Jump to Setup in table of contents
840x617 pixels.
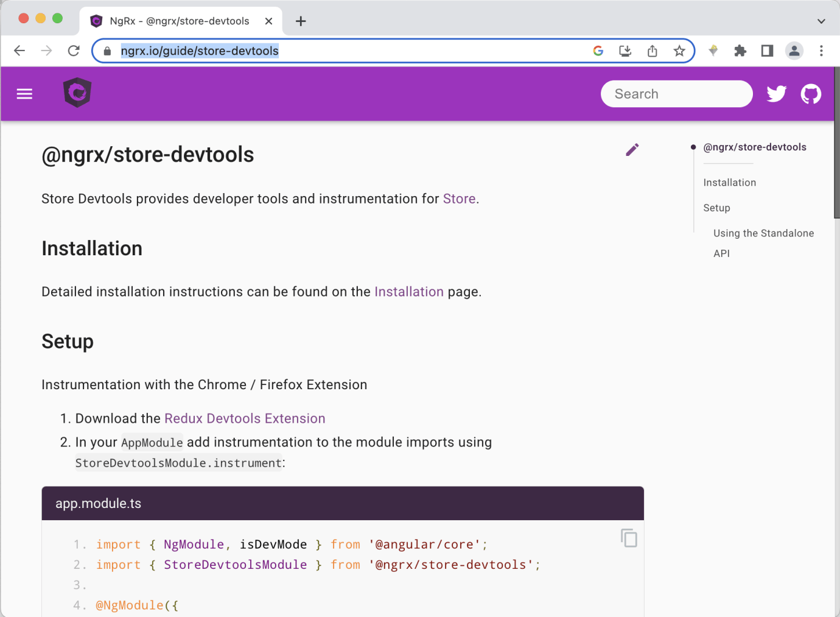point(716,208)
